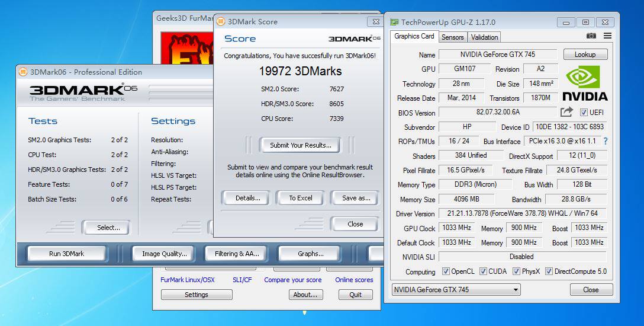This screenshot has height=326, width=644.
Task: Click the CPU Score value 7339
Action: pyautogui.click(x=336, y=119)
